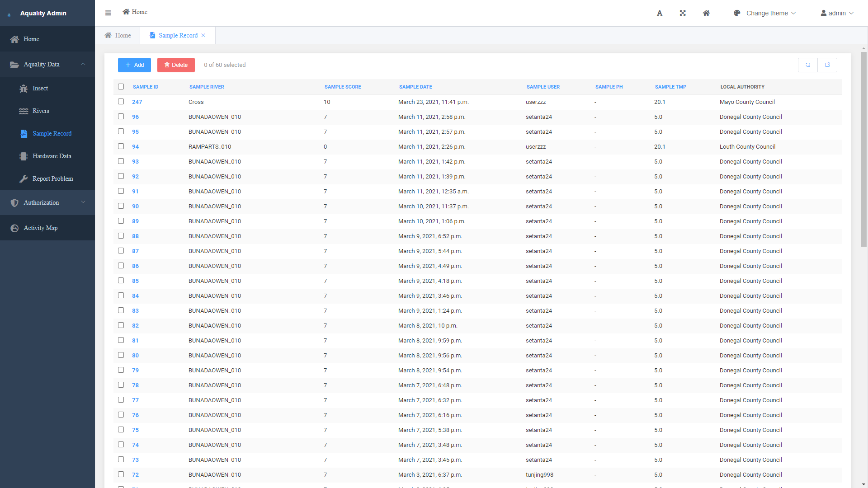Check the box for sample 96
The image size is (868, 488).
121,117
